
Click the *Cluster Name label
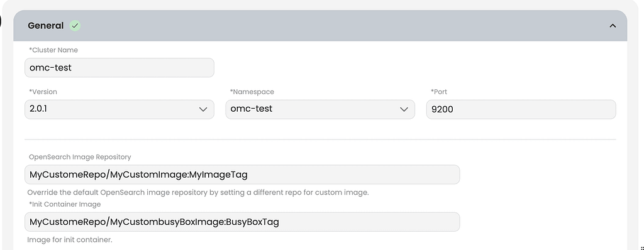[x=53, y=50]
